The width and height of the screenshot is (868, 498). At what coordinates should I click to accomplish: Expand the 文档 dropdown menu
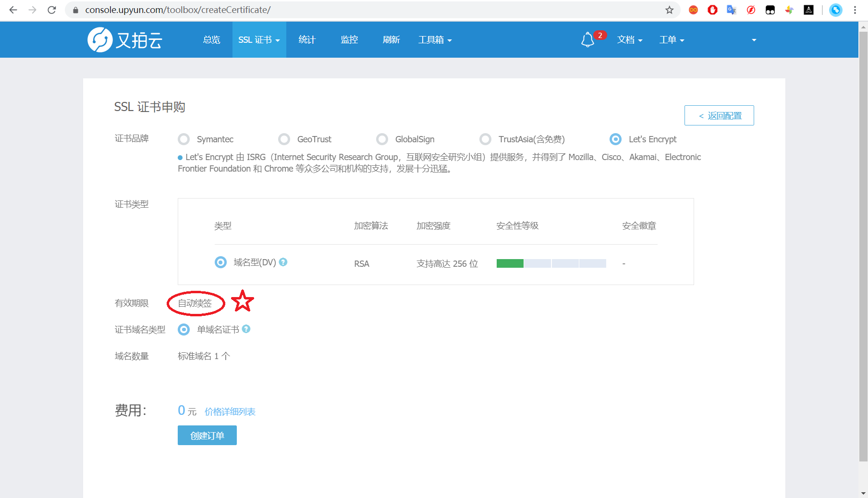click(630, 40)
